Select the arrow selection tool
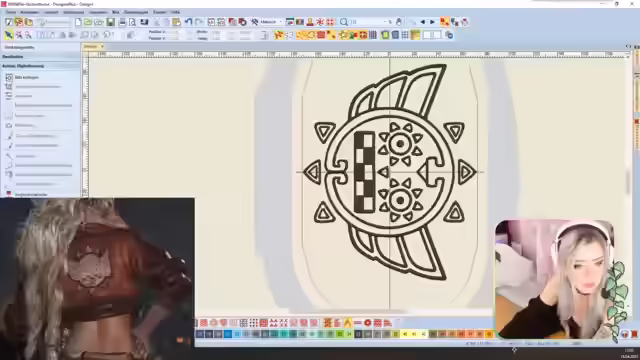This screenshot has width=640, height=360. click(9, 36)
